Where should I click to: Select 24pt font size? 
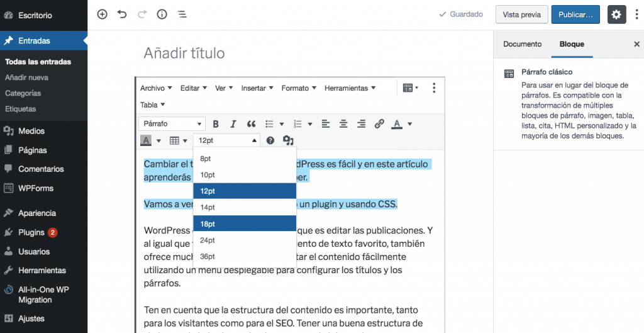[245, 240]
